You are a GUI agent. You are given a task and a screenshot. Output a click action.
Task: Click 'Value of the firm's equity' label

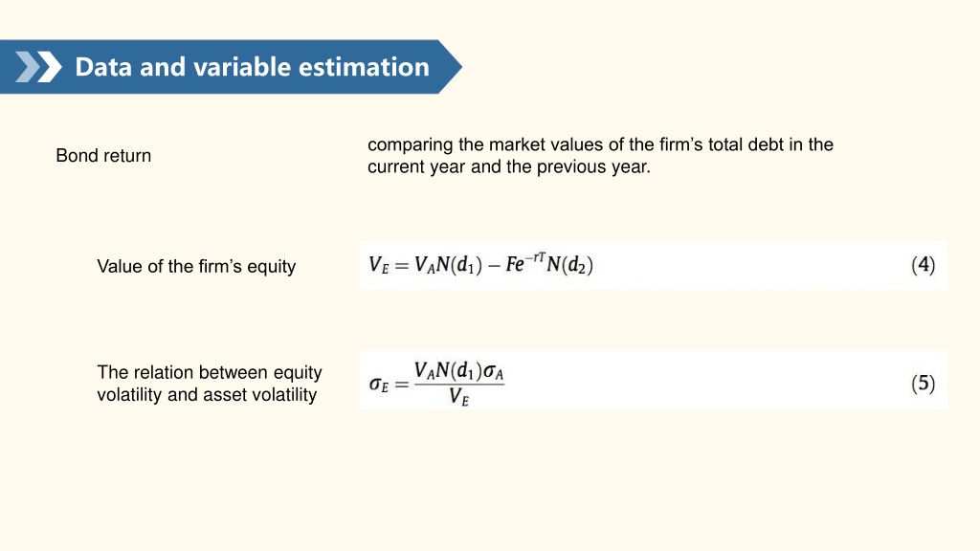(x=196, y=267)
